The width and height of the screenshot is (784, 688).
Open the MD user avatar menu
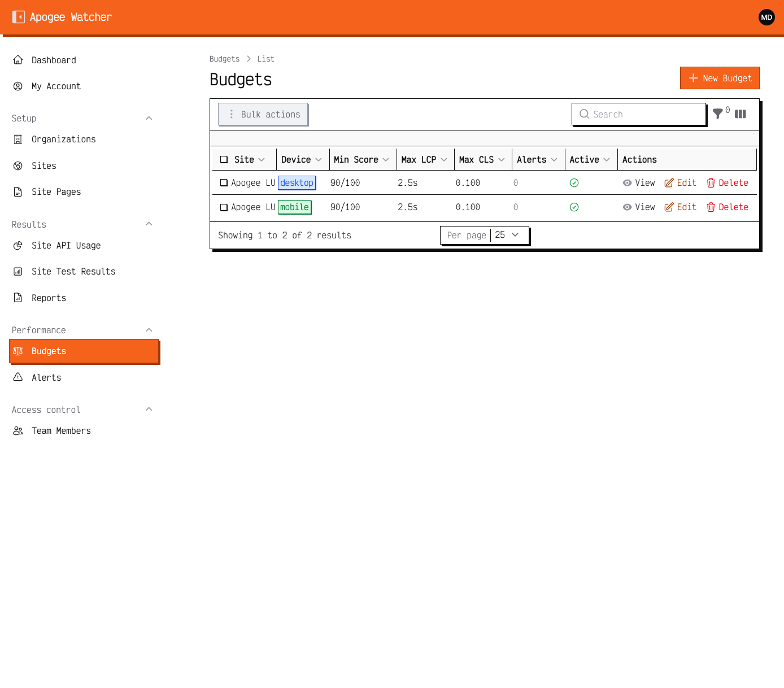766,17
